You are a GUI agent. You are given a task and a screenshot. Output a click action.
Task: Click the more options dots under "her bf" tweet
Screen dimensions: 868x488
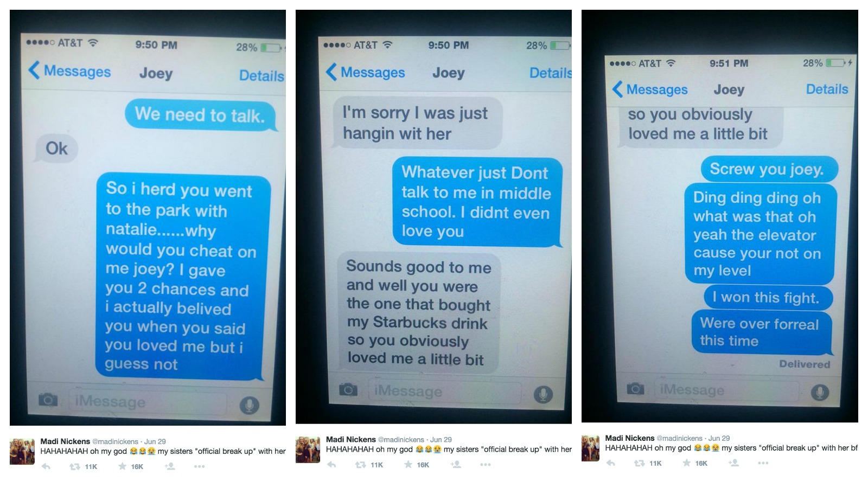point(763,463)
